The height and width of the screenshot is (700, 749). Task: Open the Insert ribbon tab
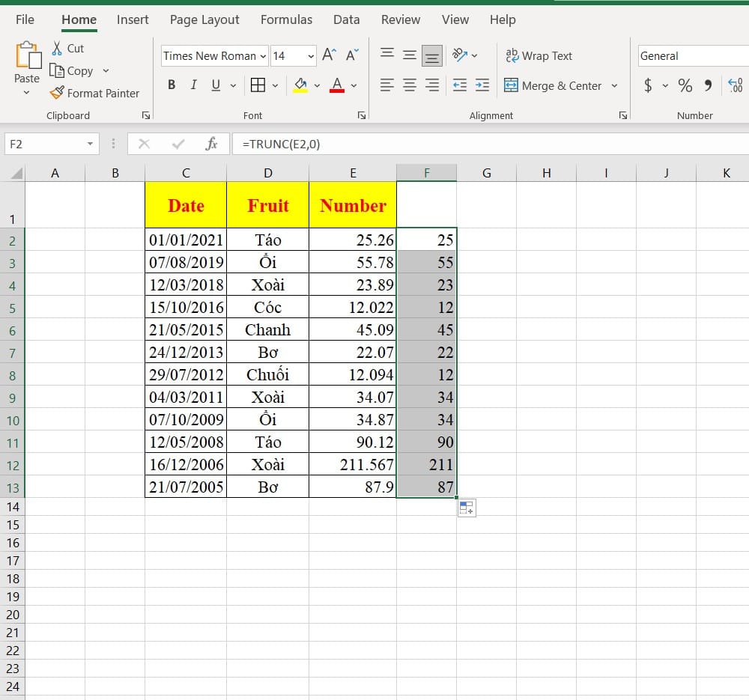tap(133, 19)
